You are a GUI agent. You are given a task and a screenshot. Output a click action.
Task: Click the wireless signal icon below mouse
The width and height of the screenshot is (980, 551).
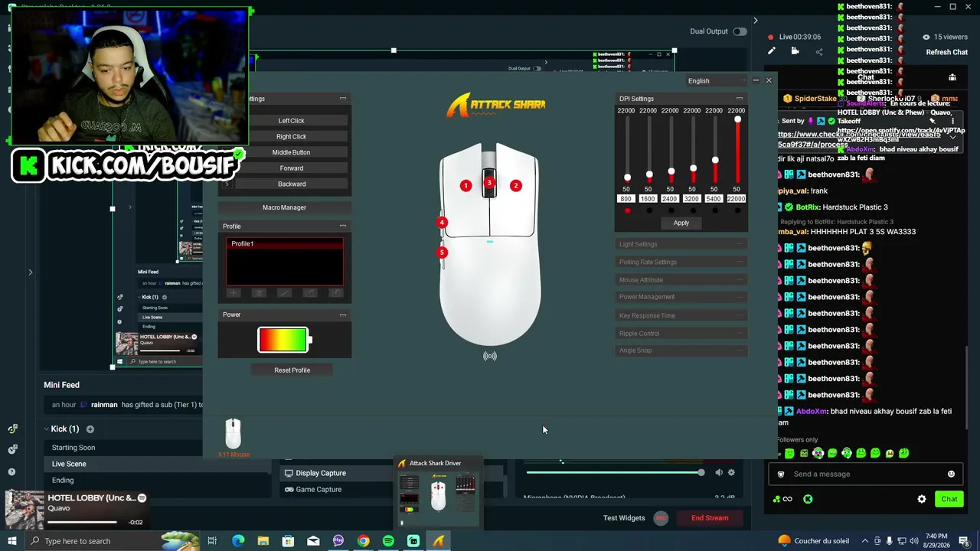[490, 356]
